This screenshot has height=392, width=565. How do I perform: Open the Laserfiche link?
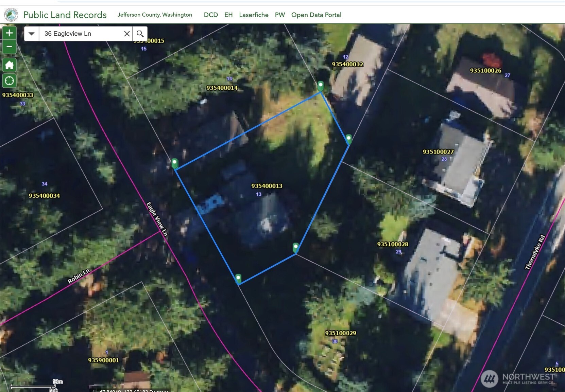point(254,15)
